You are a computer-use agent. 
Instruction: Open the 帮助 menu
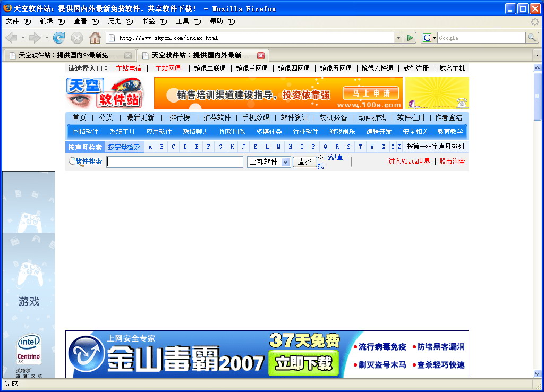point(223,21)
